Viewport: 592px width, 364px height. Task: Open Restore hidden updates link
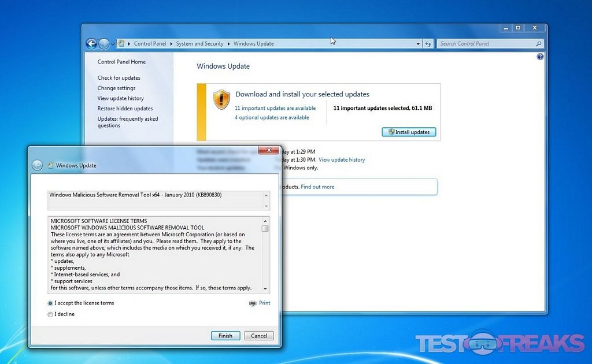point(125,108)
